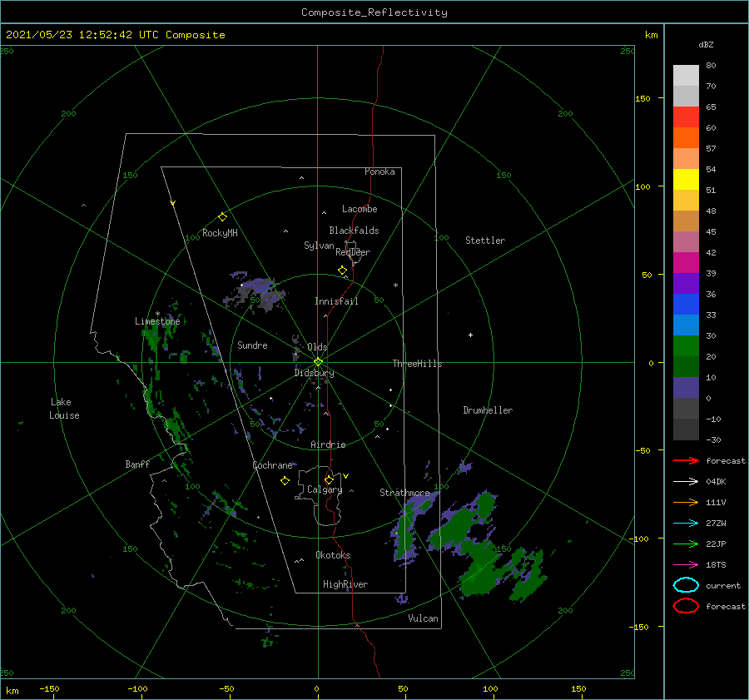Screen dimensions: 749x700
Task: Click the ThreeHills label
Action: [x=417, y=364]
